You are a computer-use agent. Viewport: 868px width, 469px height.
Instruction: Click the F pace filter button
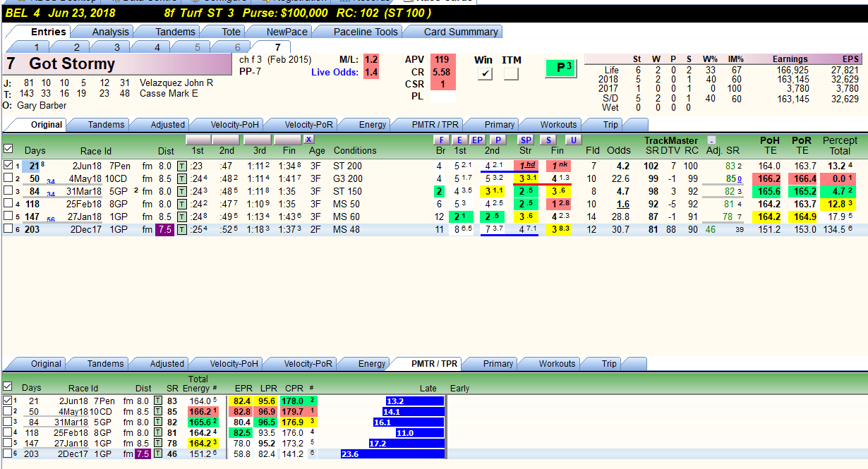441,140
